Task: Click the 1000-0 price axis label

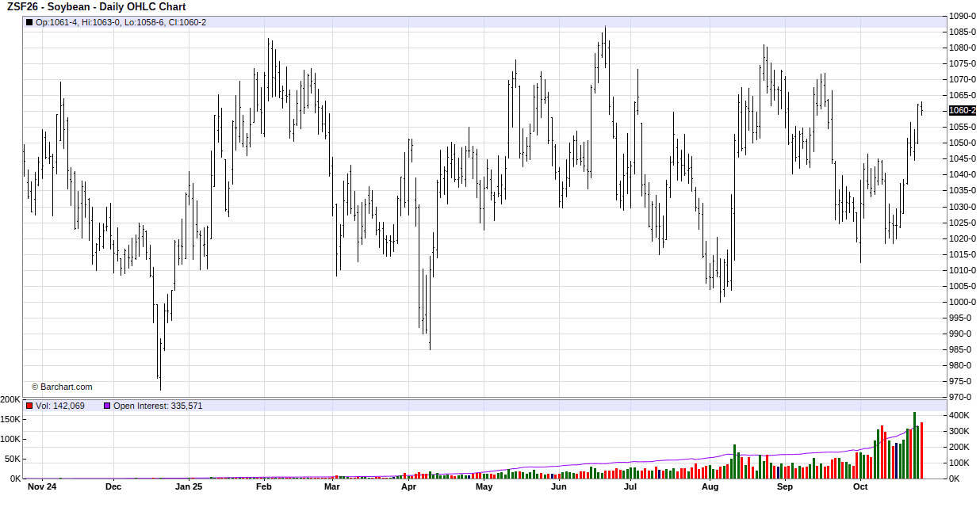Action: [x=962, y=302]
